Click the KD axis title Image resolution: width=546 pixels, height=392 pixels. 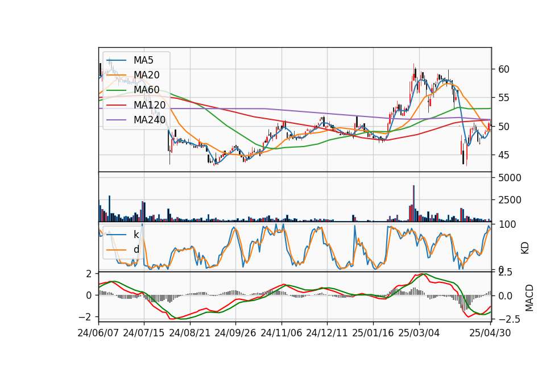(x=525, y=248)
